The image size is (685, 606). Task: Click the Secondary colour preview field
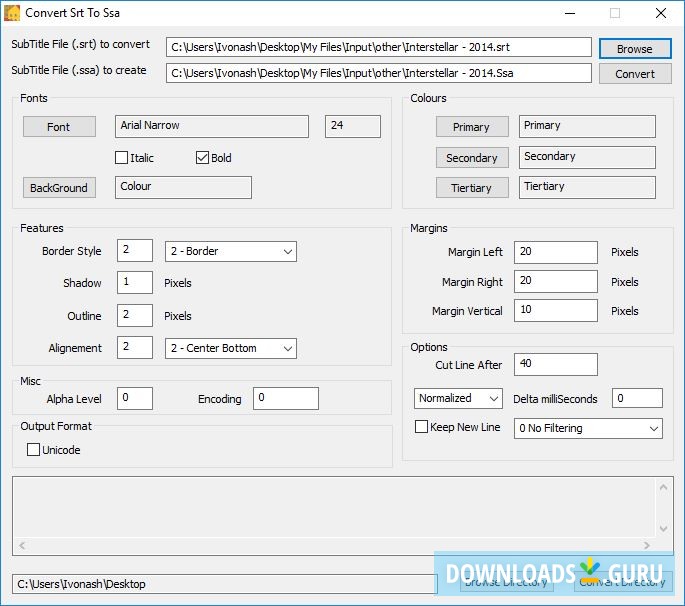587,157
